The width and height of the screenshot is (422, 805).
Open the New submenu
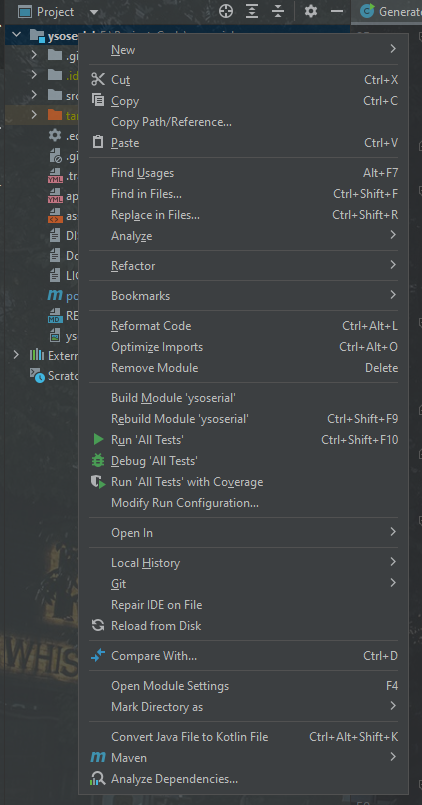[x=244, y=50]
